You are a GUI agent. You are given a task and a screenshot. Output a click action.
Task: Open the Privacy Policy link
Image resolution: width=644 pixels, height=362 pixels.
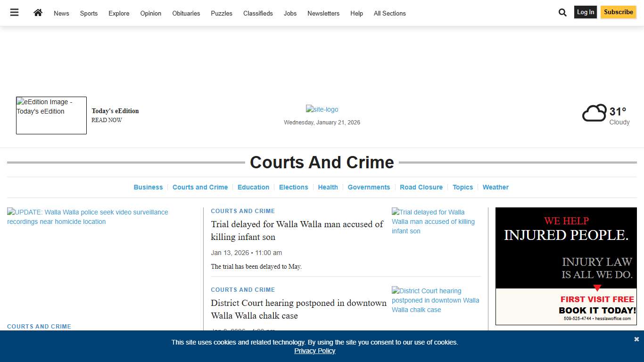tap(314, 351)
